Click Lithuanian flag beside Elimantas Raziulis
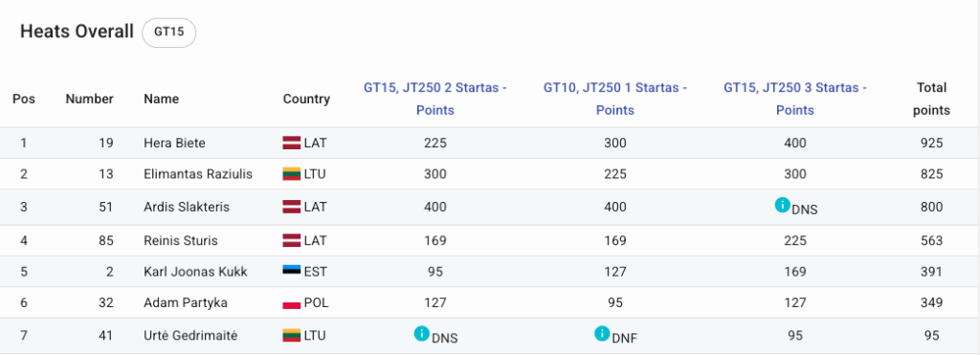Screen dimensions: 980x355 pyautogui.click(x=292, y=174)
